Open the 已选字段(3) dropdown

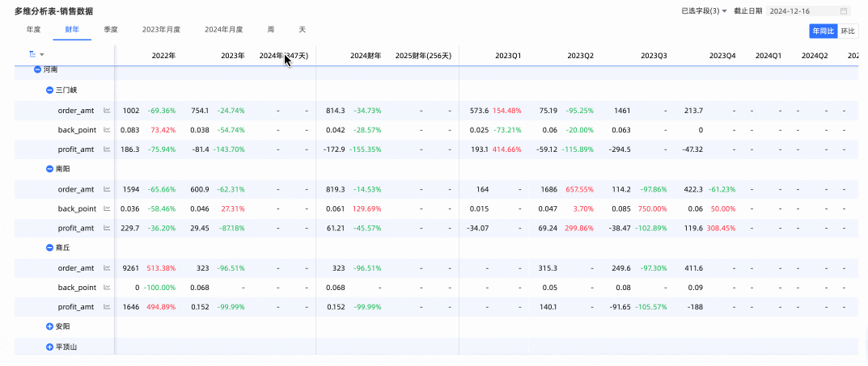[704, 11]
